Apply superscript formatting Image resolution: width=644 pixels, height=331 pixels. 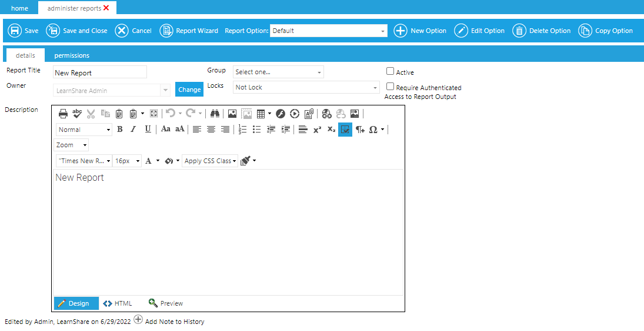pyautogui.click(x=317, y=130)
